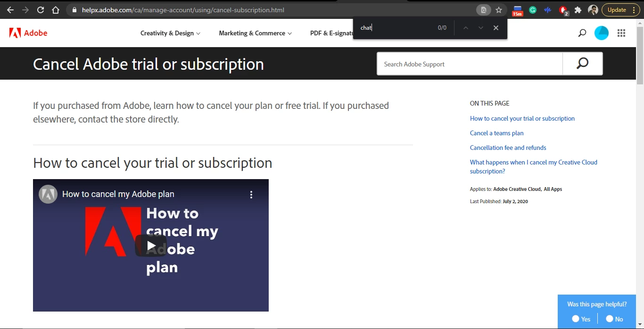This screenshot has width=644, height=329.
Task: Click the site padlock security icon
Action: pyautogui.click(x=74, y=10)
